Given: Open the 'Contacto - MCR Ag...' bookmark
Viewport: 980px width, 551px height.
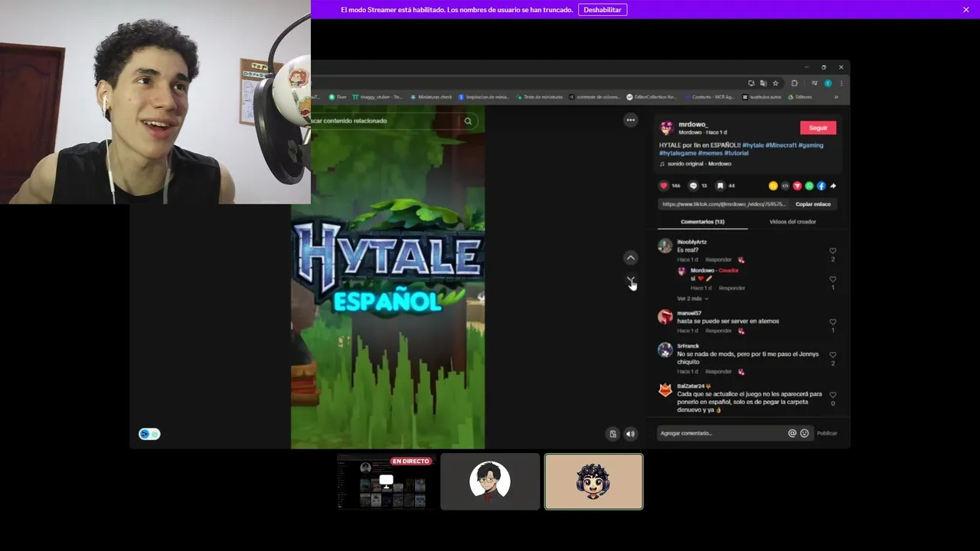Looking at the screenshot, I should click(x=710, y=97).
